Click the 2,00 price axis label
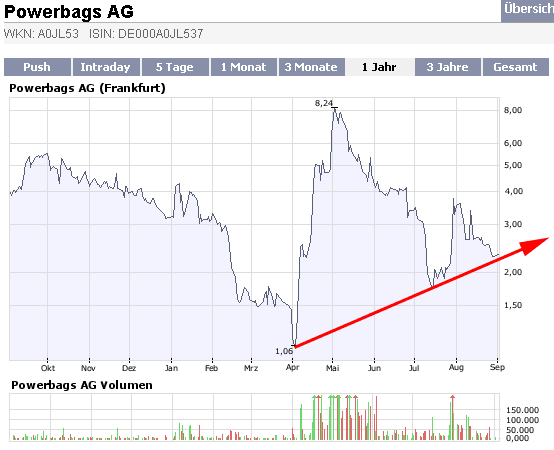 coord(513,272)
